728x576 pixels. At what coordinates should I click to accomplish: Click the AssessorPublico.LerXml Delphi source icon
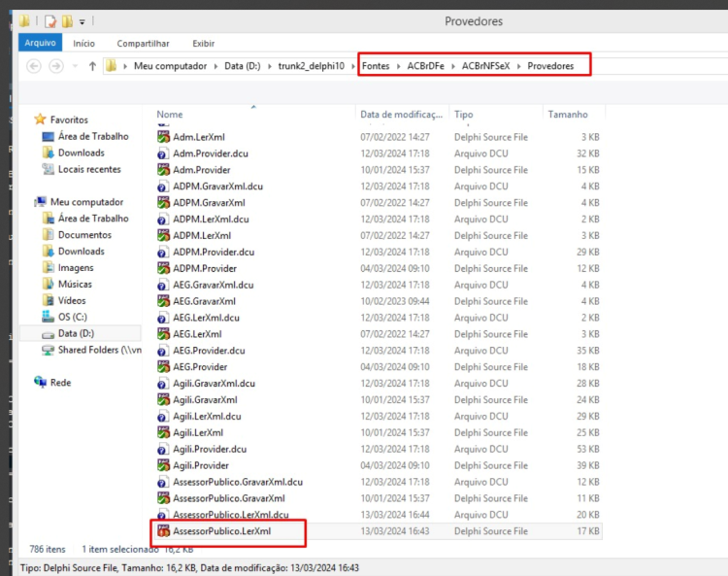163,531
